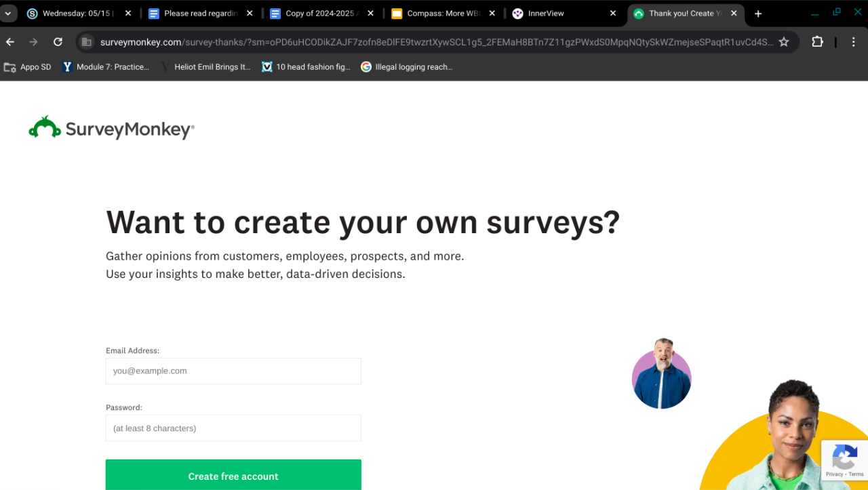This screenshot has width=868, height=490.
Task: Bookmark this page with the star icon
Action: pos(784,42)
